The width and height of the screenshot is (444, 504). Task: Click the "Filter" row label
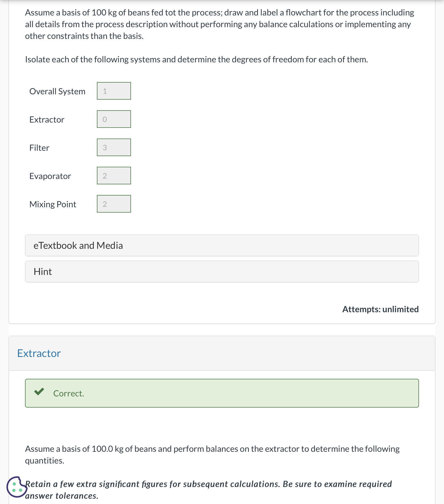click(x=39, y=148)
